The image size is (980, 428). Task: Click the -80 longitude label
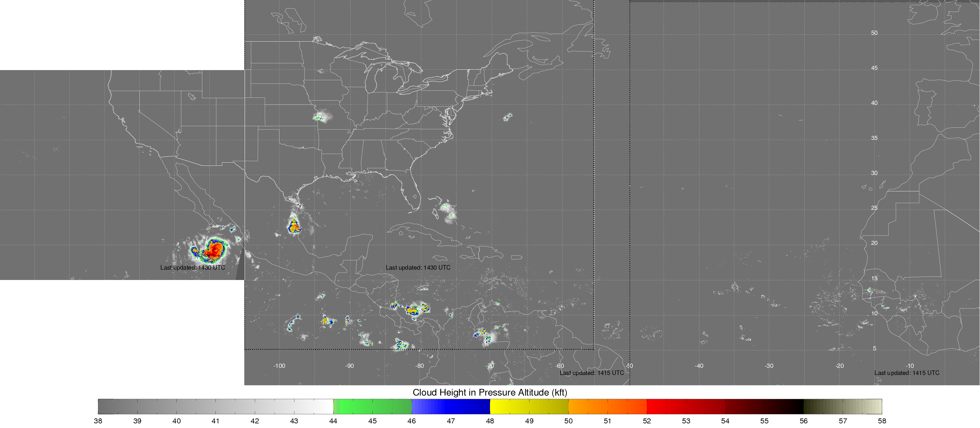pos(419,365)
